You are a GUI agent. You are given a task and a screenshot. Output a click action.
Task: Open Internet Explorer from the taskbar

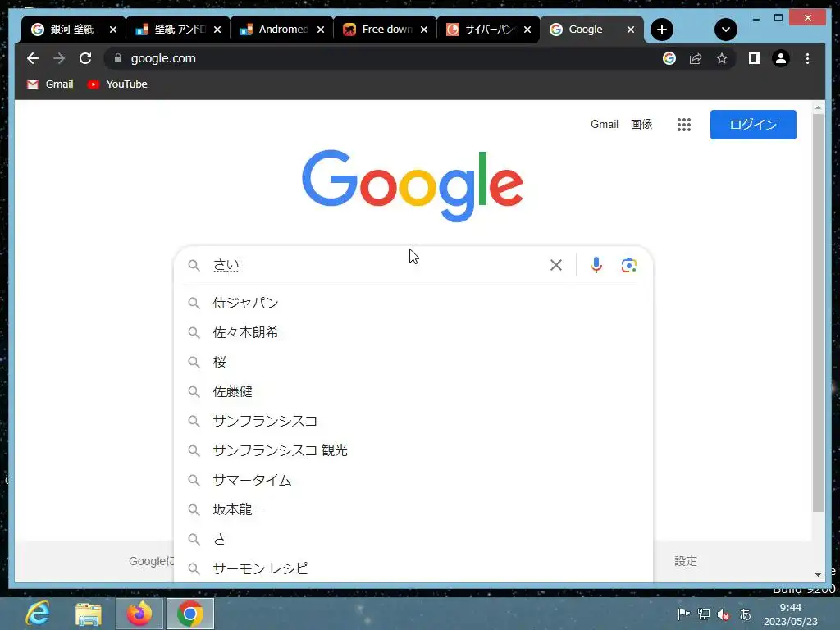click(x=38, y=614)
